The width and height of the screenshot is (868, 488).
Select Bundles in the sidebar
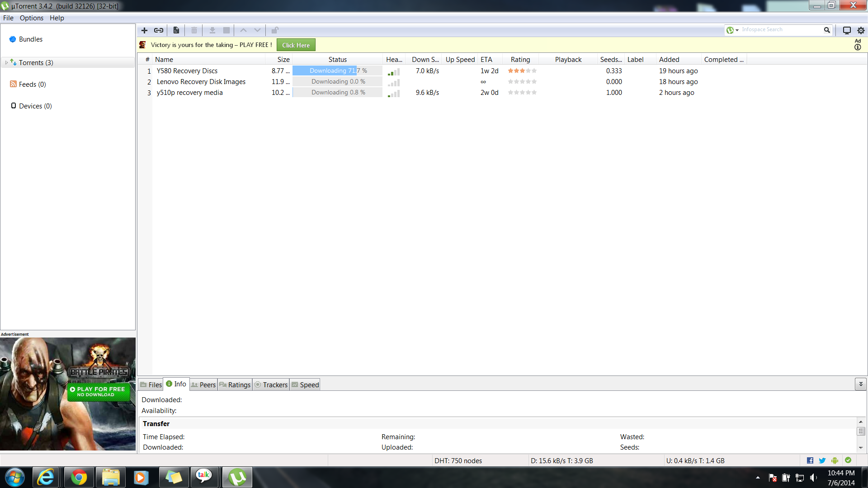tap(31, 39)
